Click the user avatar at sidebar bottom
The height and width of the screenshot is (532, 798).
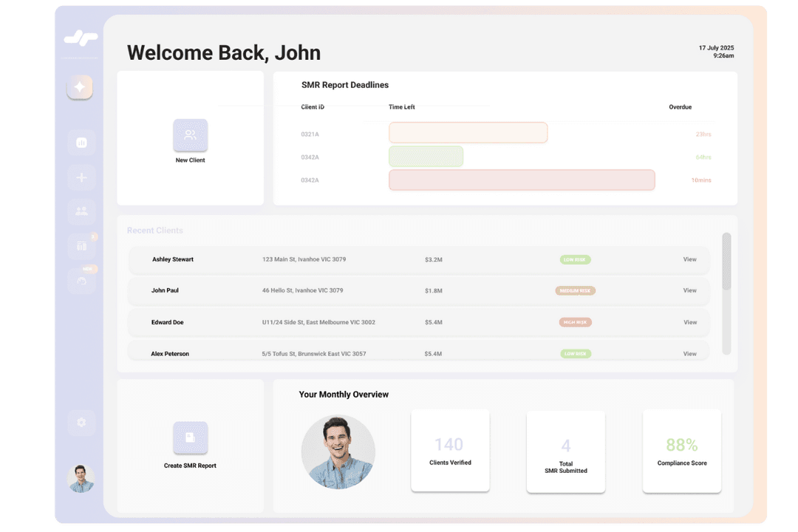point(81,479)
